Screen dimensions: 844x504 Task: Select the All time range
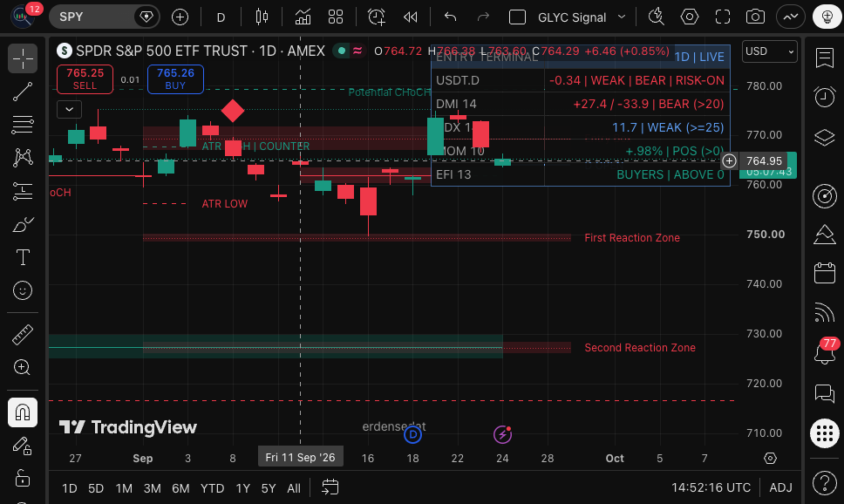294,488
